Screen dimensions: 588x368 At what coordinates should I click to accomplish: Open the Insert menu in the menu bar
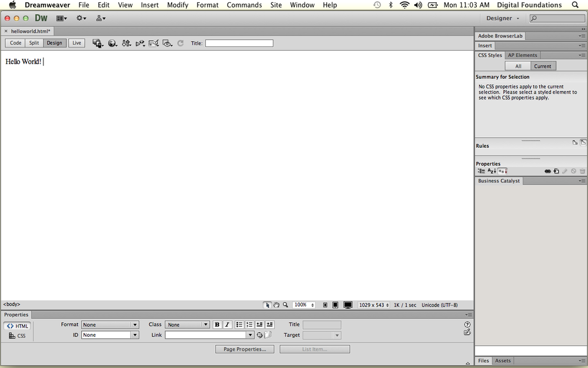[149, 5]
